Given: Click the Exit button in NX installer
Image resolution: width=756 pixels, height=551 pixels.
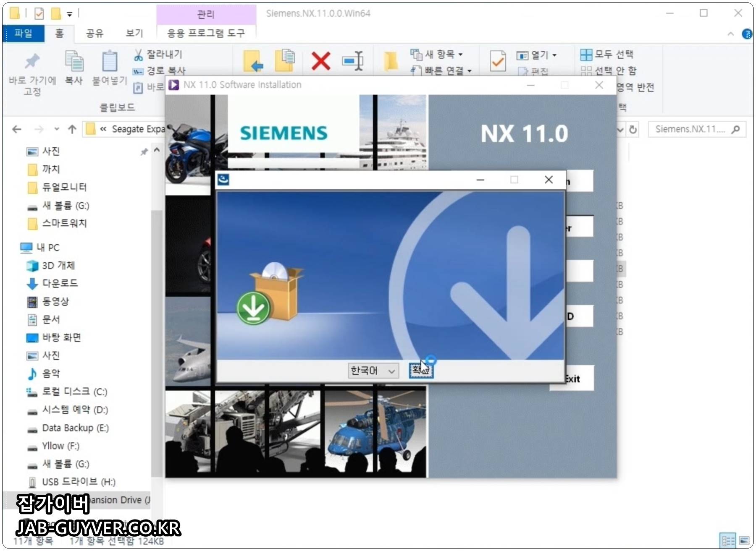Looking at the screenshot, I should coord(572,379).
